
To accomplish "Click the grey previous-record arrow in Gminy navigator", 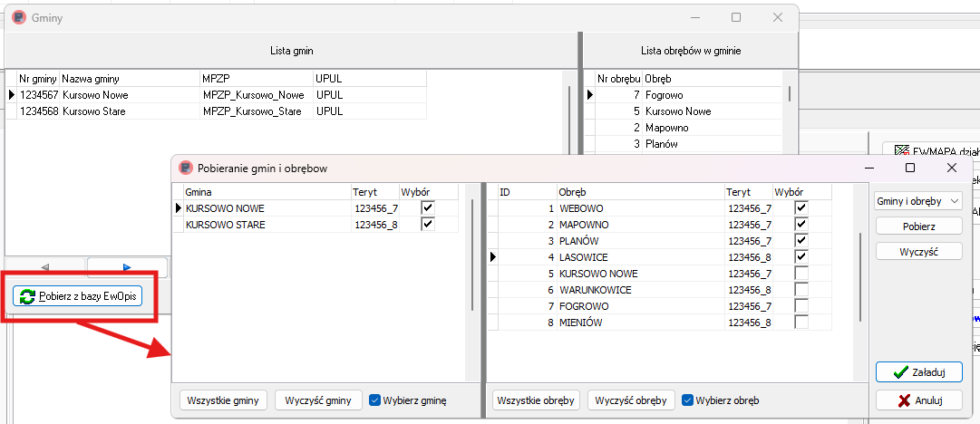I will pyautogui.click(x=45, y=267).
